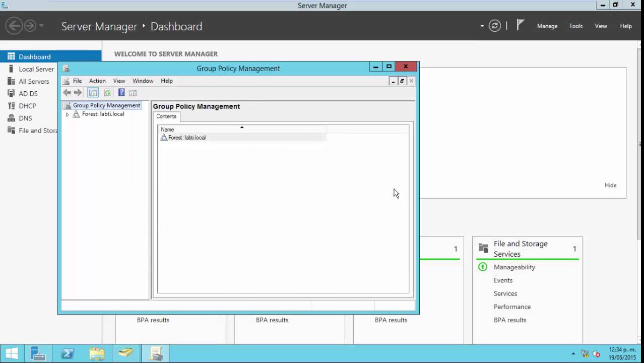644x363 pixels.
Task: Open Server Manager's Help menu
Action: pos(626,26)
